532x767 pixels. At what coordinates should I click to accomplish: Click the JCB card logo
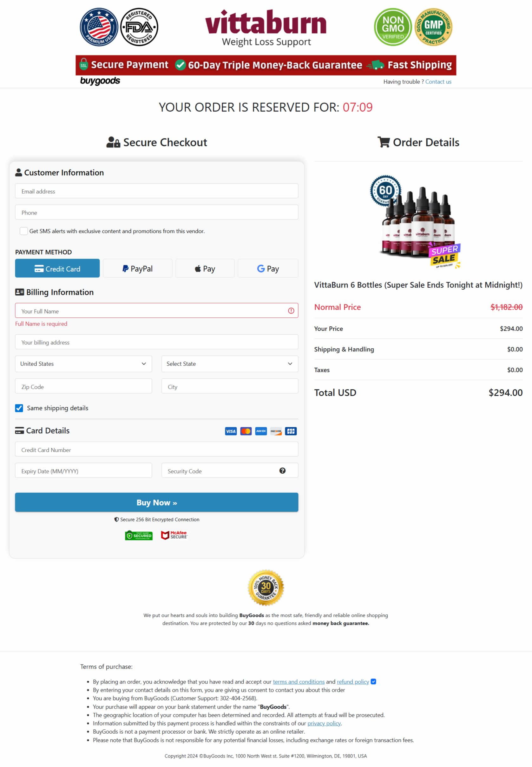tap(291, 431)
